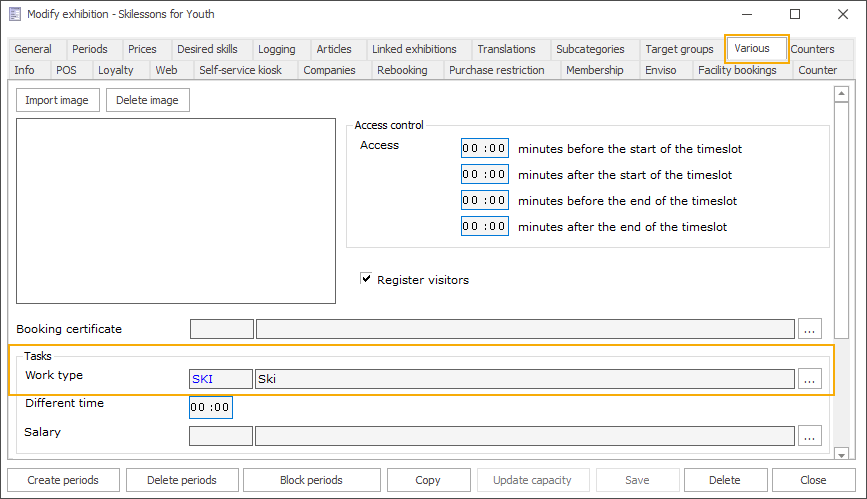Open Work type lookup ellipsis button
The width and height of the screenshot is (867, 499).
(810, 379)
